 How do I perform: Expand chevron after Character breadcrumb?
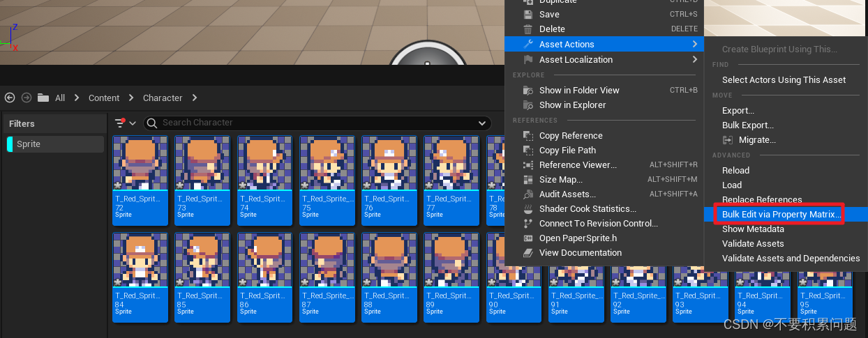[x=195, y=98]
